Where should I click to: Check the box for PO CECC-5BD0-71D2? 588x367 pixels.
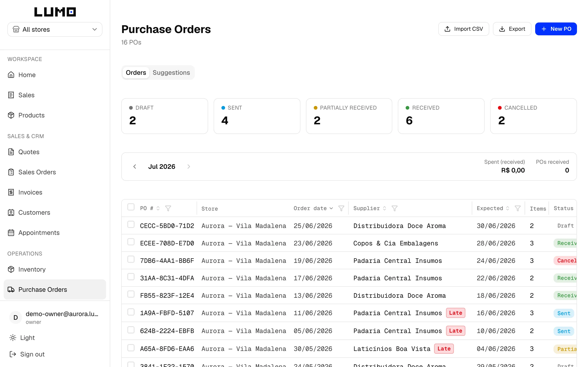[131, 224]
